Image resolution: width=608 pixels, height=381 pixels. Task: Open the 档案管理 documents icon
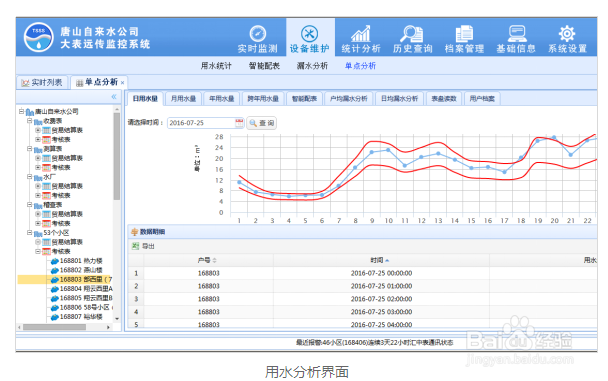tap(464, 34)
